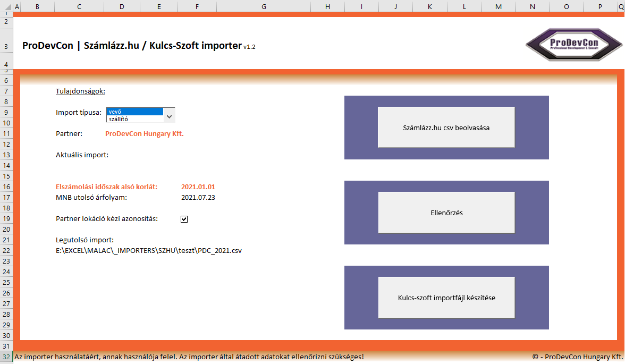Click the select-all corner of the sheet
This screenshot has width=625, height=364.
(6, 7)
